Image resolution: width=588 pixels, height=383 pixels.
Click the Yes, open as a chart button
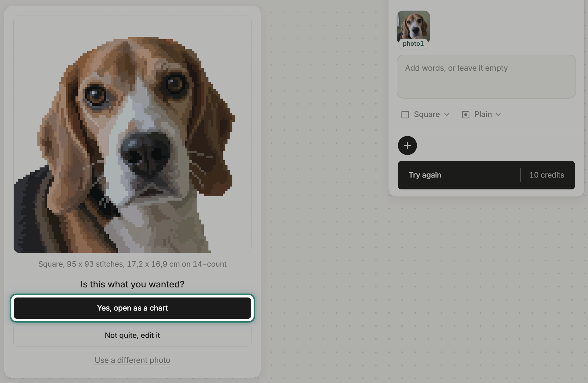click(132, 308)
